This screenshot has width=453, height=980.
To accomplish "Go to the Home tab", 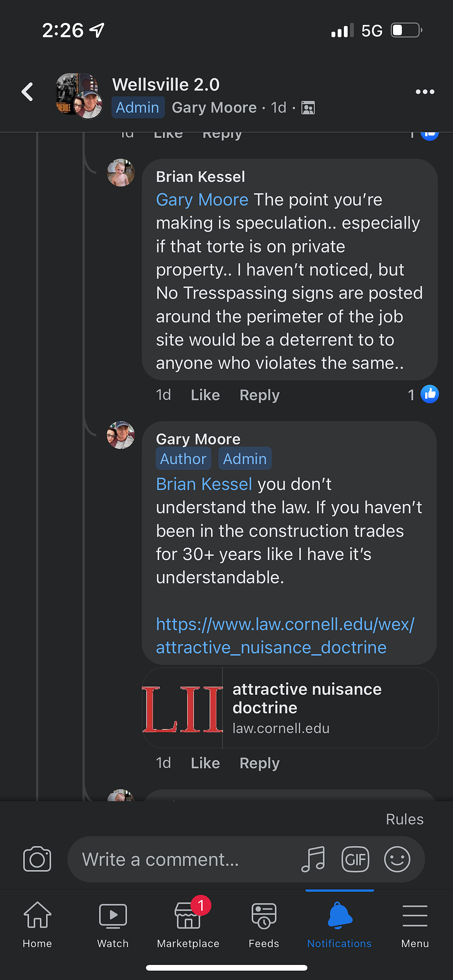I will point(37,924).
